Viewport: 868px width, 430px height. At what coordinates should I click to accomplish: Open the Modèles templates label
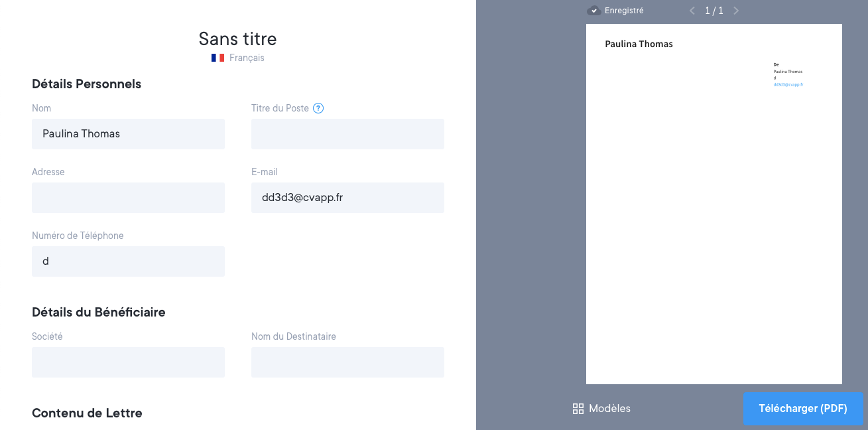tap(609, 409)
